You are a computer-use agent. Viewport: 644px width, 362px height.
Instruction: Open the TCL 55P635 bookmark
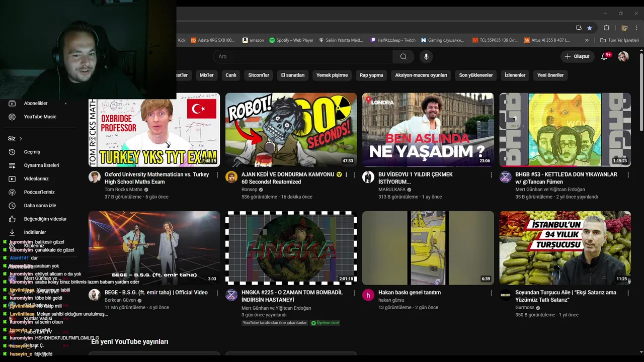[x=495, y=40]
